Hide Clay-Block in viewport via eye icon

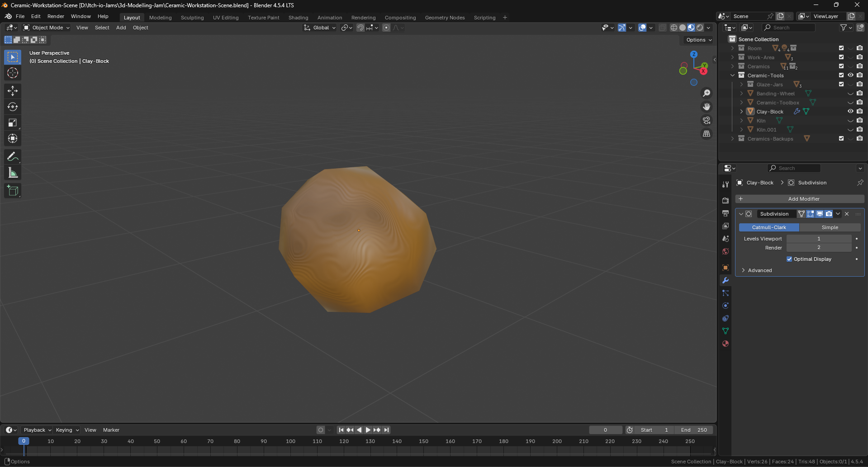pyautogui.click(x=850, y=112)
